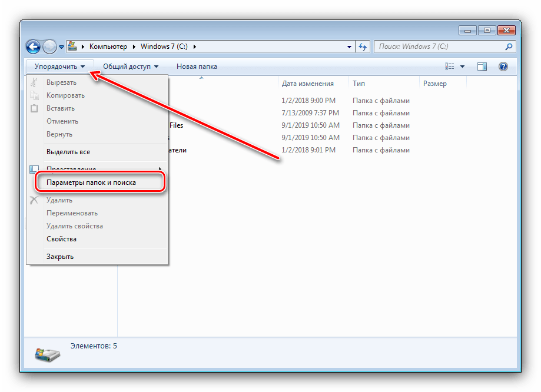Open the address bar history dropdown
541x392 pixels.
point(349,47)
